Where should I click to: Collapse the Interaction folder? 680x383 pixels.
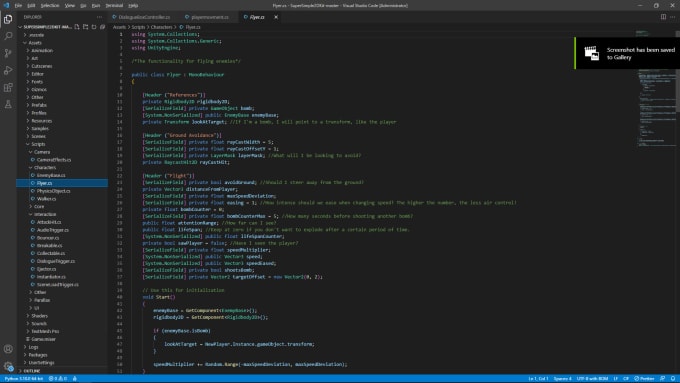point(45,214)
